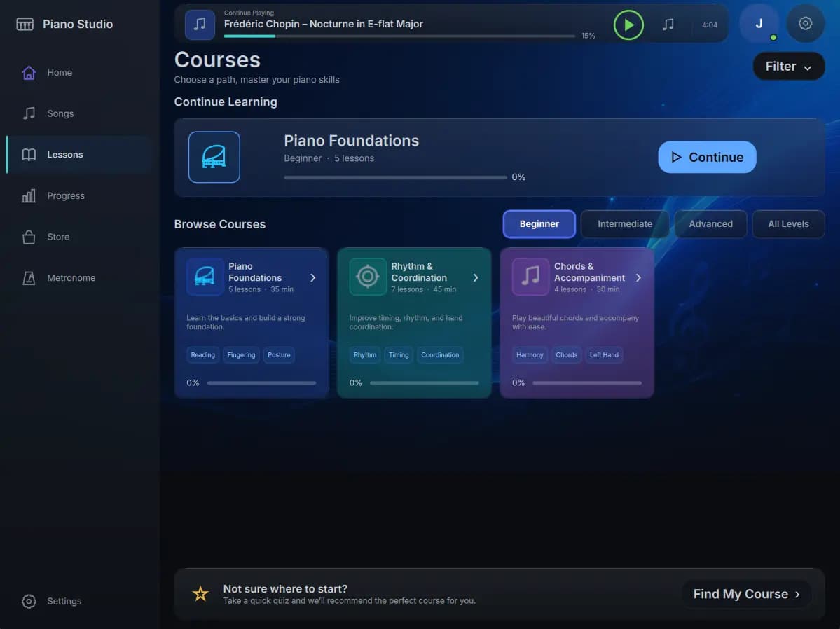Click the 'Not sure where to start?' text
Viewport: 840px width, 629px height.
point(285,589)
